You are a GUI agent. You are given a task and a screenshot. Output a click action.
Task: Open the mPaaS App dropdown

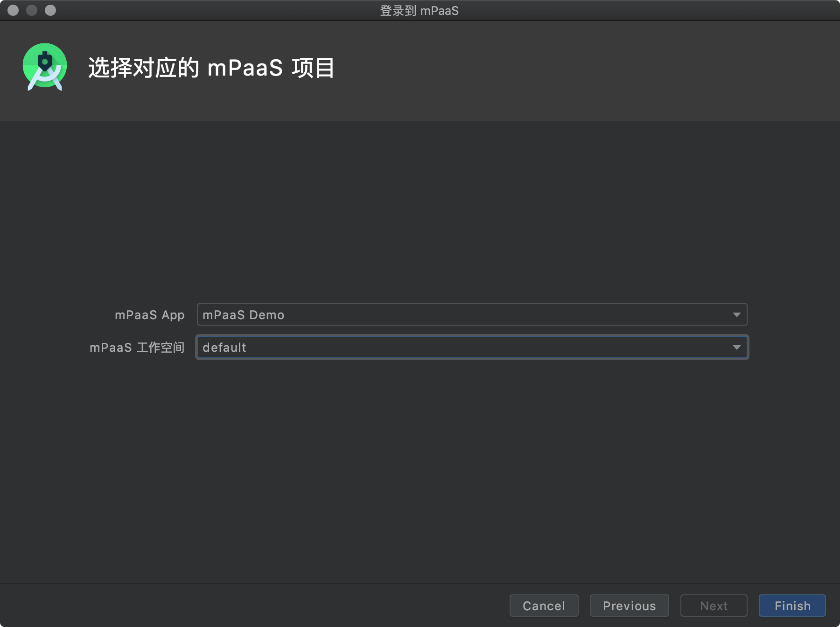click(x=472, y=314)
